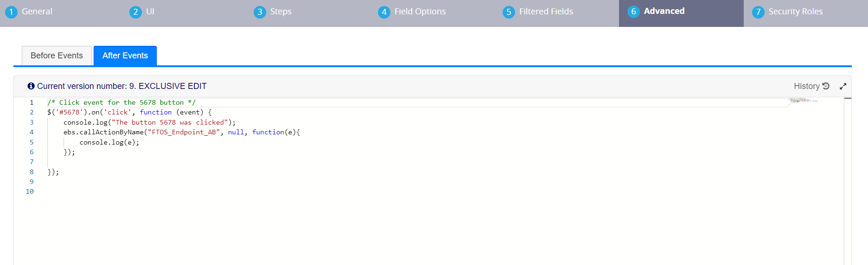Click the number 5 Filtered Fields circle
This screenshot has height=265, width=868.
(x=509, y=12)
